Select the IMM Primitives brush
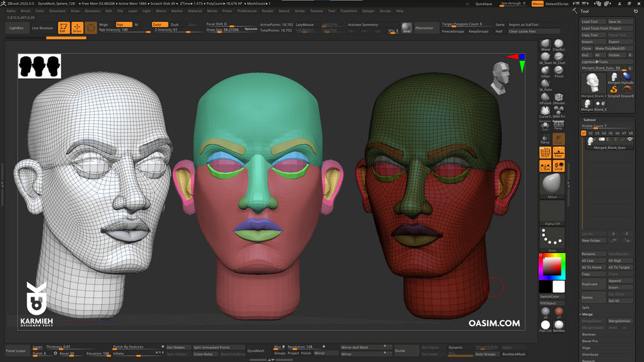 pyautogui.click(x=559, y=111)
